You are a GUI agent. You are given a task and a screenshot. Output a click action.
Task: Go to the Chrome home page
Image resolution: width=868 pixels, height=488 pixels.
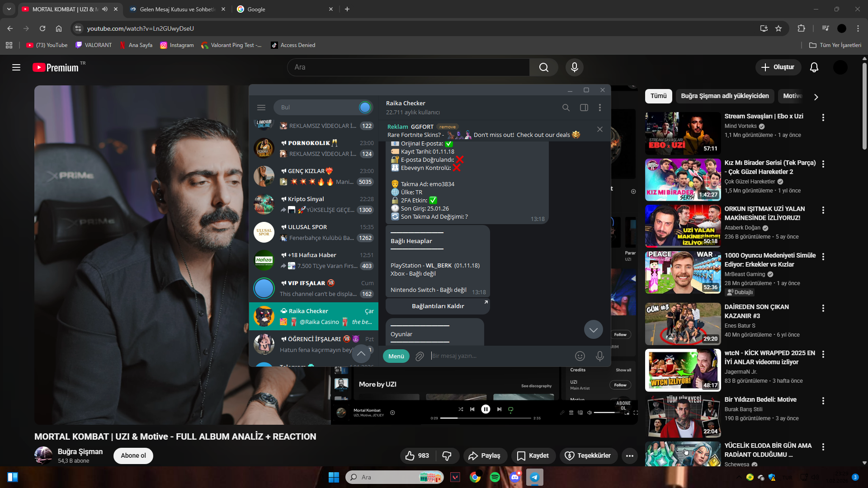tap(59, 28)
